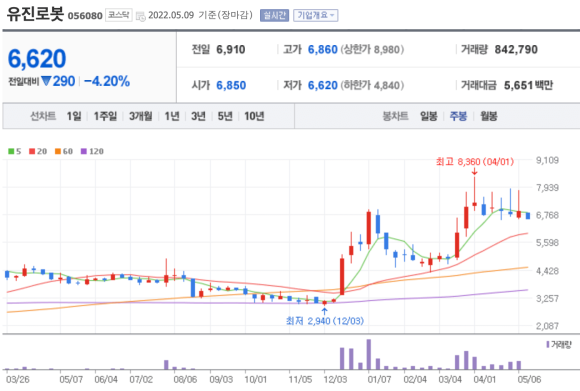
Task: Click the purple 거래량 volume legend
Action: (559, 344)
